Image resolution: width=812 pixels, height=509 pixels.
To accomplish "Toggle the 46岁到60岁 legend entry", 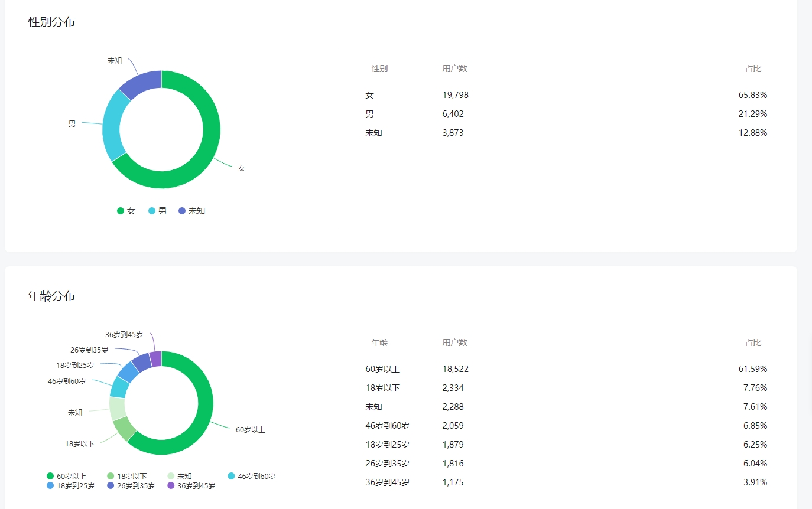I will click(x=251, y=476).
